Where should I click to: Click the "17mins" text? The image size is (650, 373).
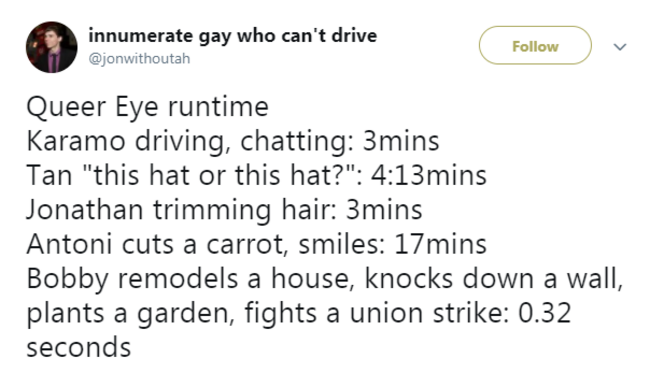[440, 244]
